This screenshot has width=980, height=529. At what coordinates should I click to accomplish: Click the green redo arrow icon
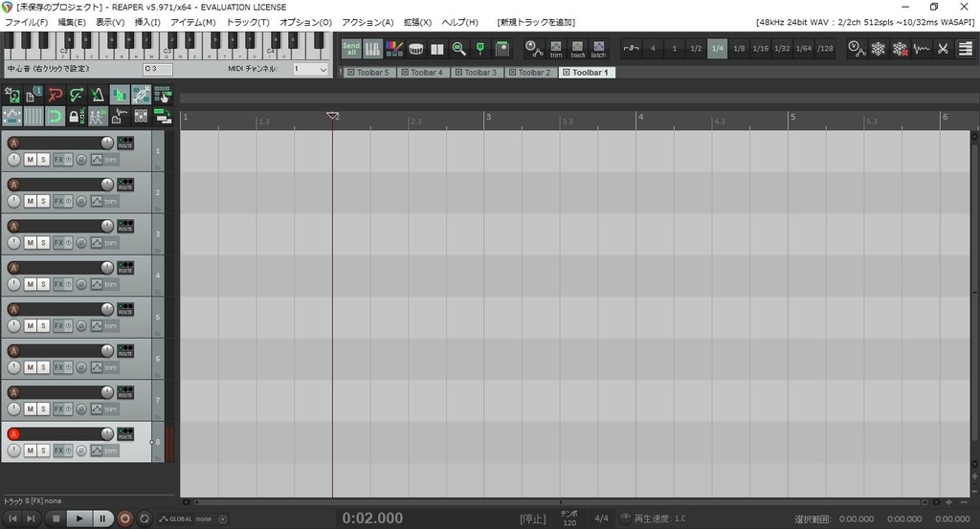(77, 95)
